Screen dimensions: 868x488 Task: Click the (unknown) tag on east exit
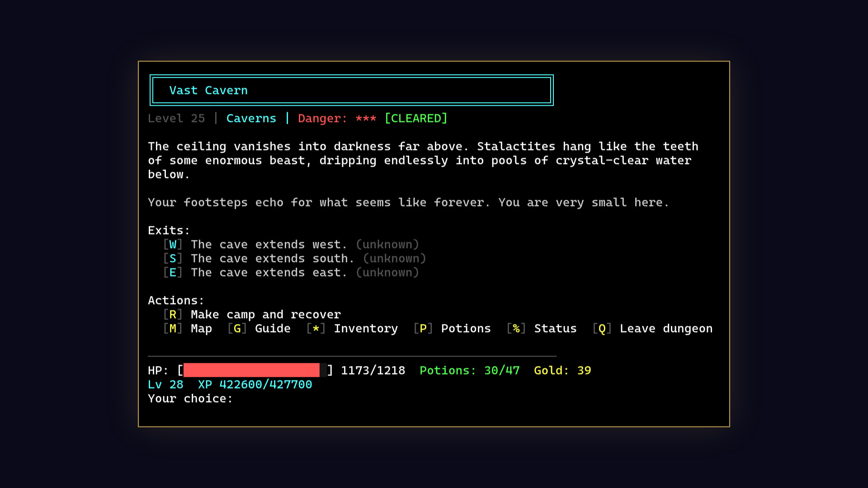coord(387,272)
